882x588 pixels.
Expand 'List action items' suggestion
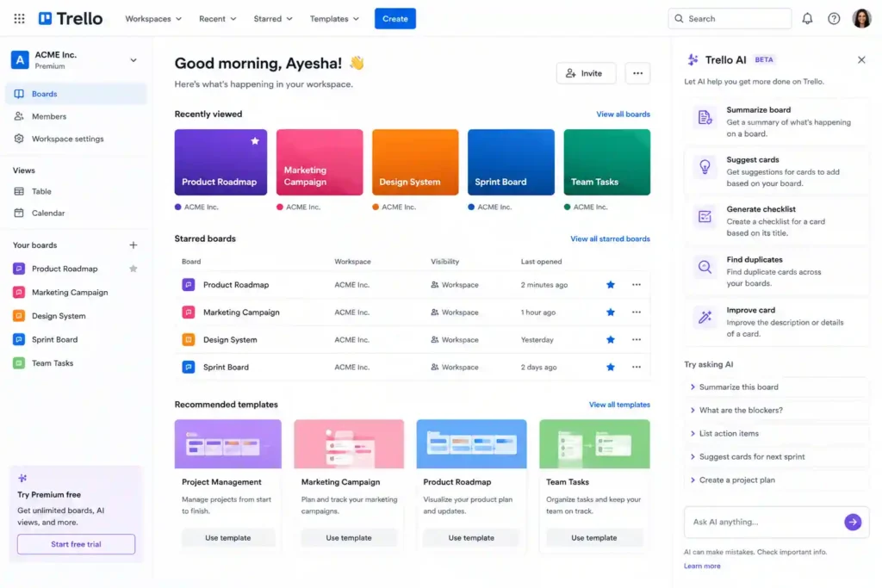pos(776,433)
